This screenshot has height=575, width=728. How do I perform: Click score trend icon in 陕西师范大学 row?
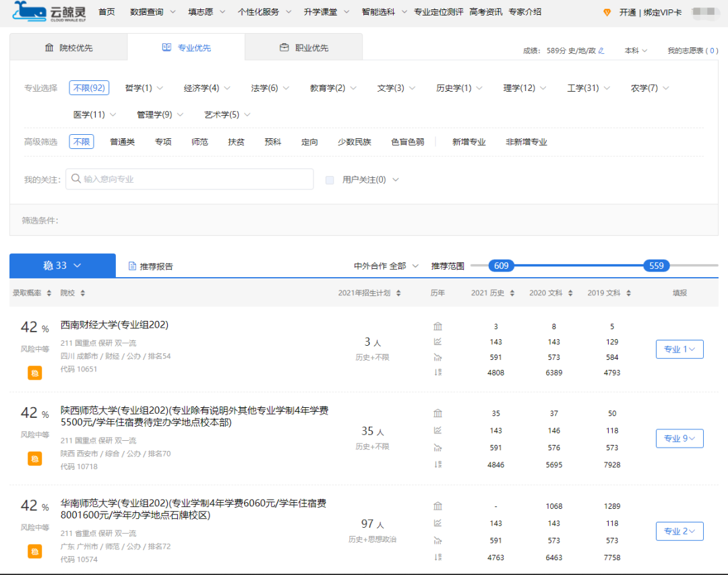438,448
